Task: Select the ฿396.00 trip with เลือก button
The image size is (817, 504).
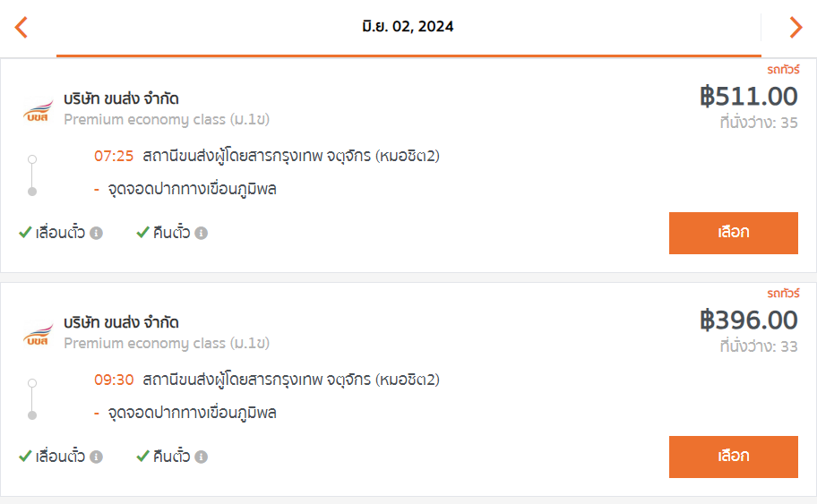Action: pyautogui.click(x=733, y=457)
